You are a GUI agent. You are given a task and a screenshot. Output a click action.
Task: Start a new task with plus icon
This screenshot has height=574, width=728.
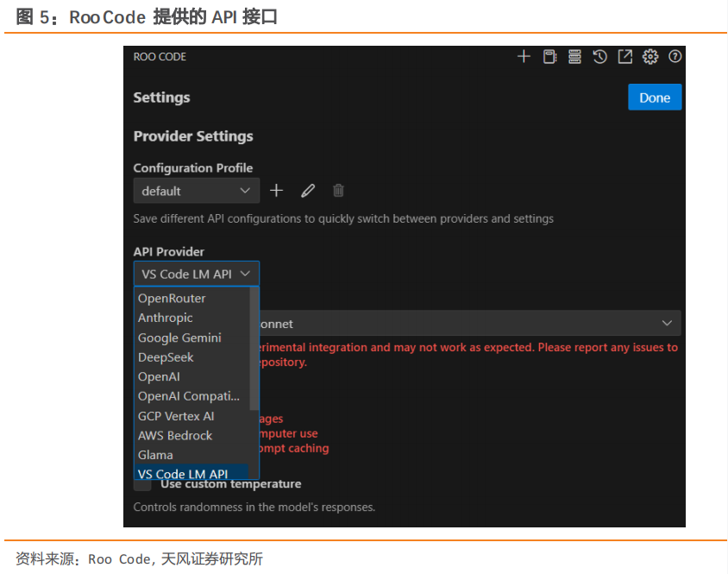point(524,57)
